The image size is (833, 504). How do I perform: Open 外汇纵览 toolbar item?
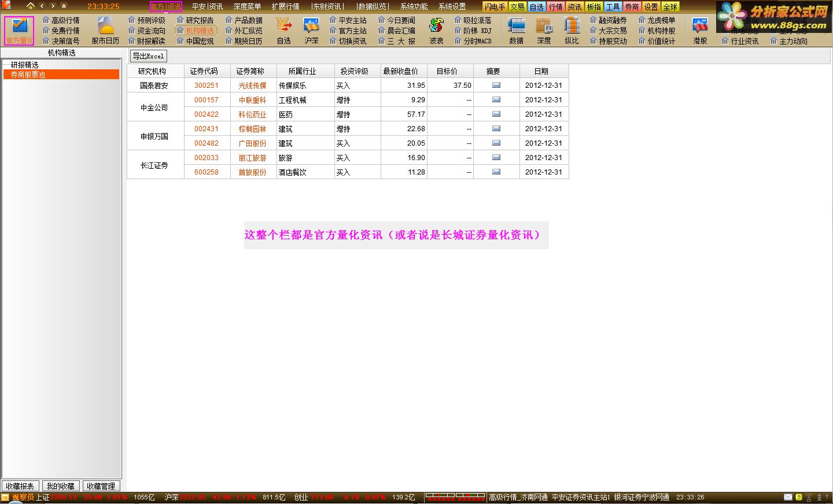[x=244, y=31]
